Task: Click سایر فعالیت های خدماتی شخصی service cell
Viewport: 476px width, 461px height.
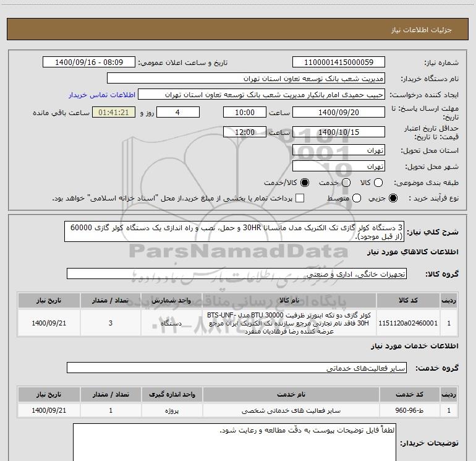Action: click(x=291, y=410)
